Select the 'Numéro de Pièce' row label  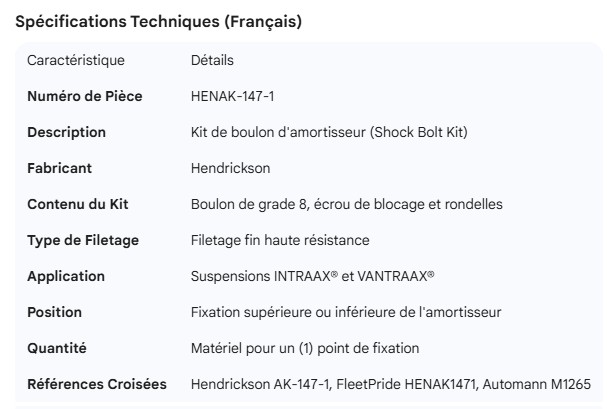[85, 97]
